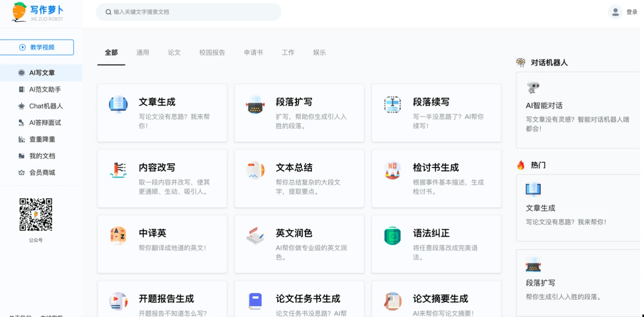Click the 段落续写 card icon
The height and width of the screenshot is (317, 644).
[x=393, y=104]
